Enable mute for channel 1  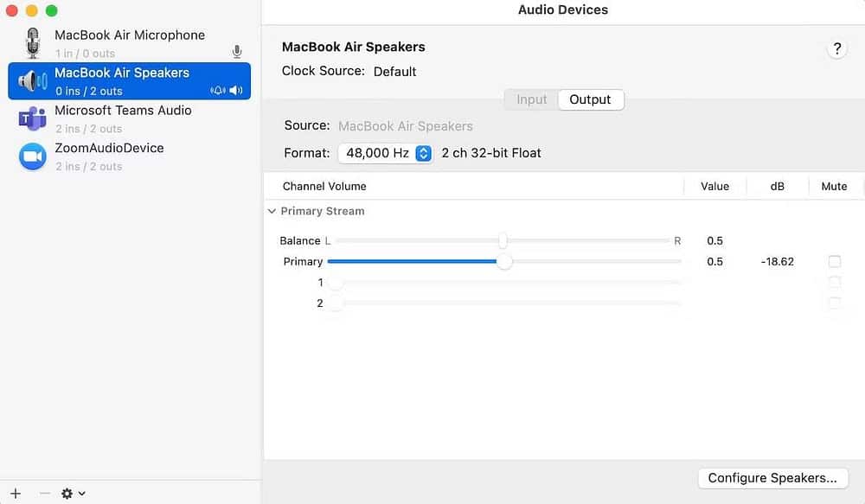[834, 282]
